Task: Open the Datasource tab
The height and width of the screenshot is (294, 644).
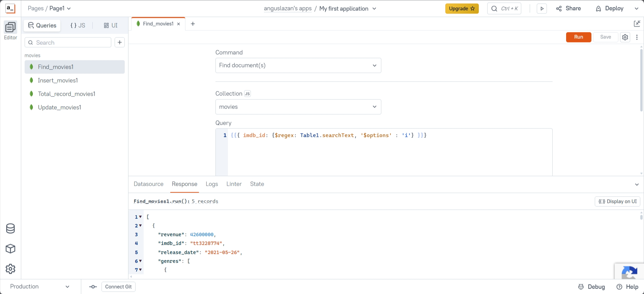Action: pos(149,184)
